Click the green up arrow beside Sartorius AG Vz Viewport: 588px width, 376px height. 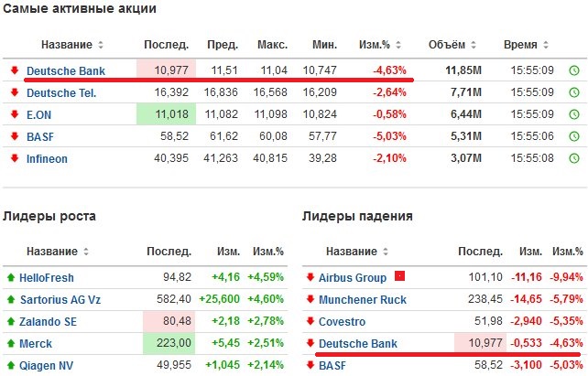pos(11,299)
